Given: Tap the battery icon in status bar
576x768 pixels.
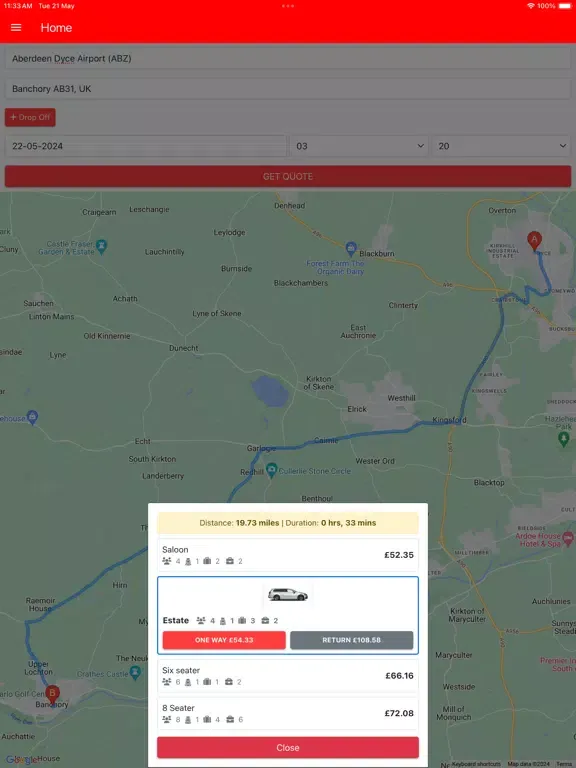Looking at the screenshot, I should 565,6.
